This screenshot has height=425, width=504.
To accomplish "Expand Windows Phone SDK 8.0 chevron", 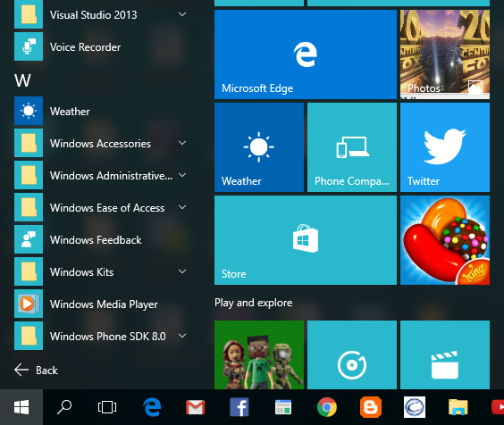I will point(182,336).
